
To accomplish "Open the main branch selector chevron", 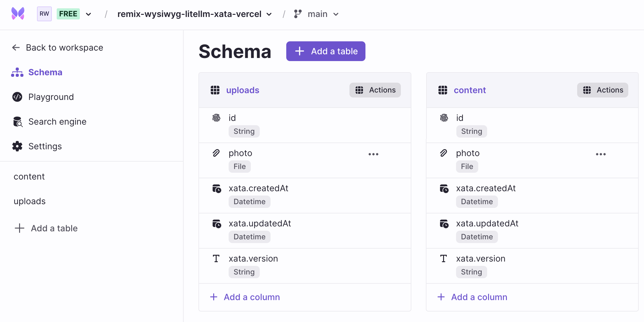I will click(x=336, y=14).
